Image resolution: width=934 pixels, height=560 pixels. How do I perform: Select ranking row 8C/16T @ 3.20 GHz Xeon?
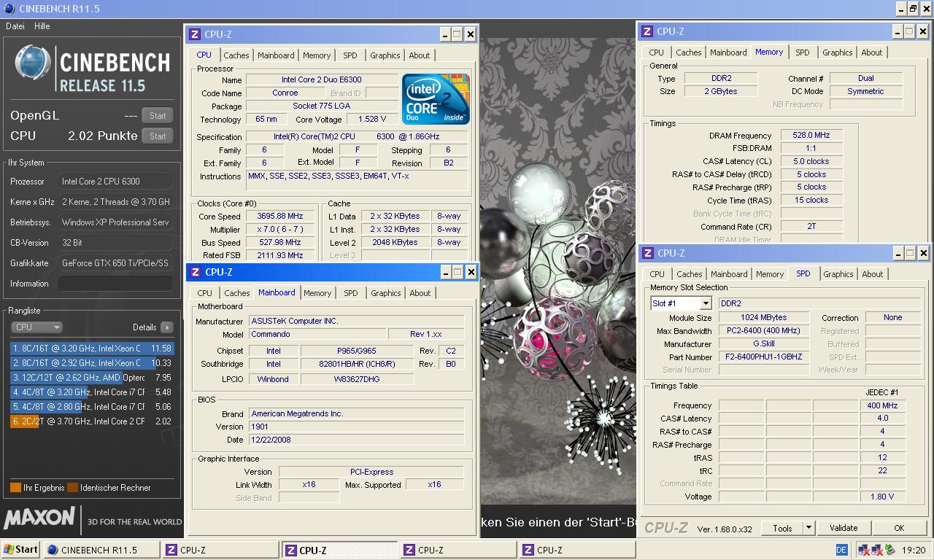pyautogui.click(x=92, y=349)
